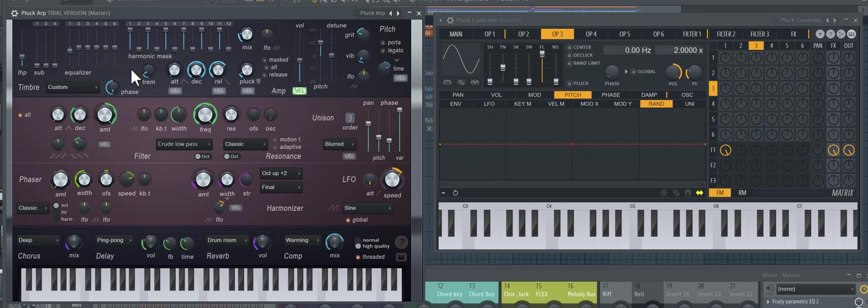Click the help question mark icon in Pluck Arp
This screenshot has height=308, width=868.
point(401,242)
